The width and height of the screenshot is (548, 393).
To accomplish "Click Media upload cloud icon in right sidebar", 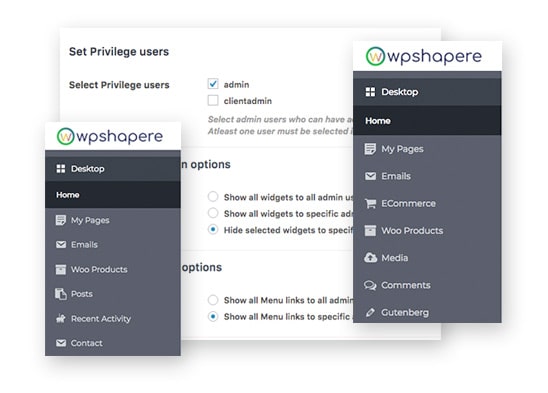I will [370, 258].
